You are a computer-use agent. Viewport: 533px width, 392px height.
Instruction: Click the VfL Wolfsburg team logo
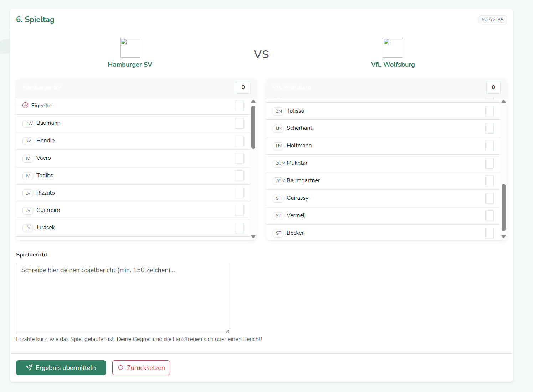[x=393, y=48]
